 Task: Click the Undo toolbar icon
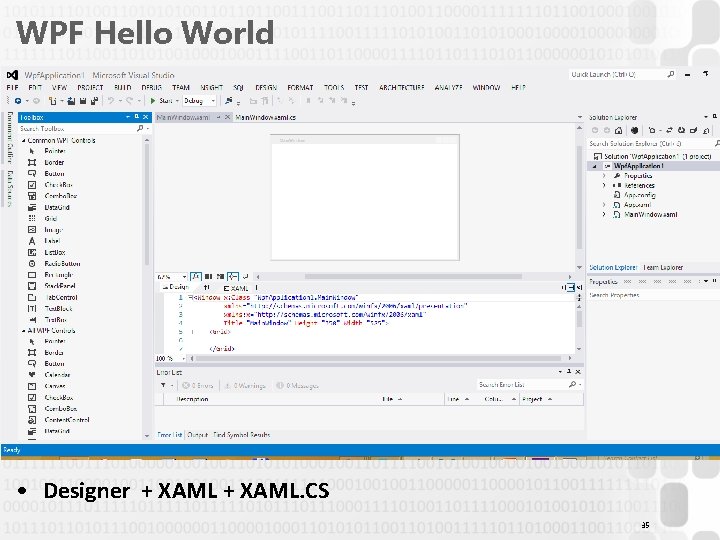pos(110,101)
